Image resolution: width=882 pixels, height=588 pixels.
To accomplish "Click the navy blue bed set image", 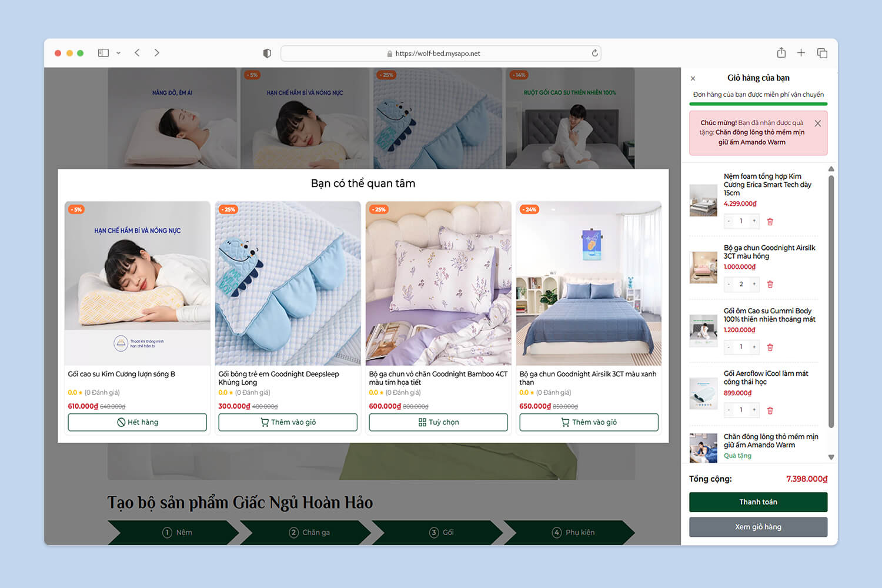I will click(x=589, y=283).
